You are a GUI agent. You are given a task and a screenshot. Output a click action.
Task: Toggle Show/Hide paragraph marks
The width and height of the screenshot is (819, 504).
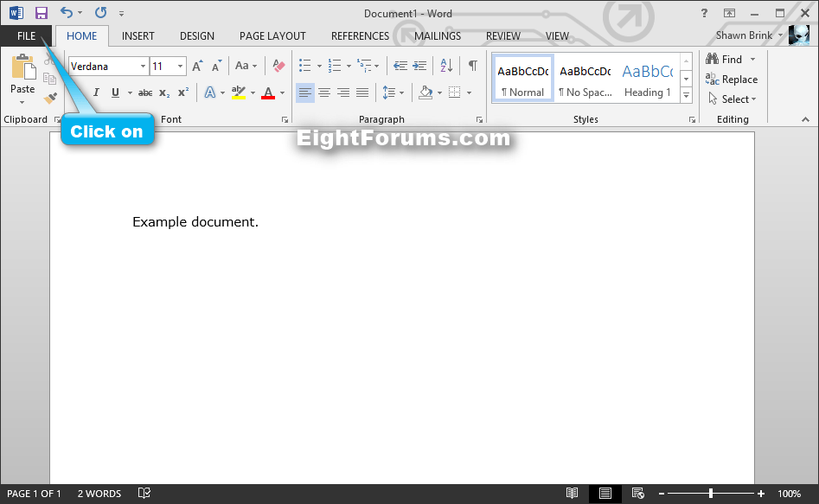[472, 66]
